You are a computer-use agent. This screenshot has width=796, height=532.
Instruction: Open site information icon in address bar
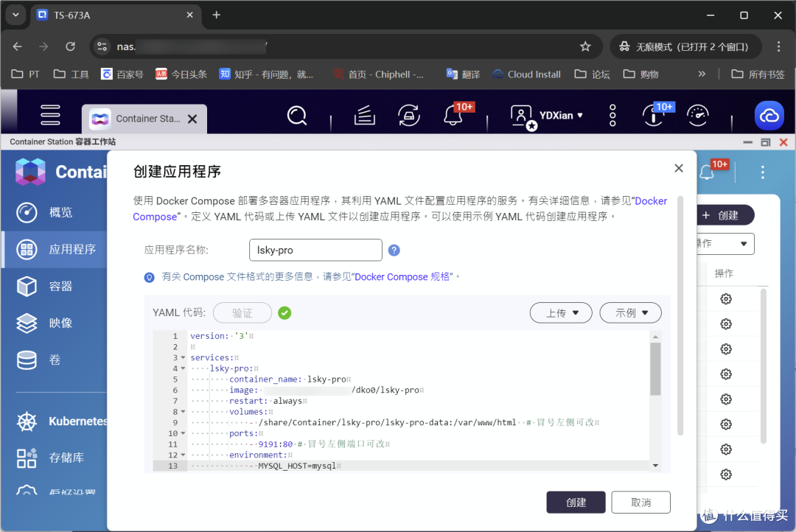[x=102, y=46]
